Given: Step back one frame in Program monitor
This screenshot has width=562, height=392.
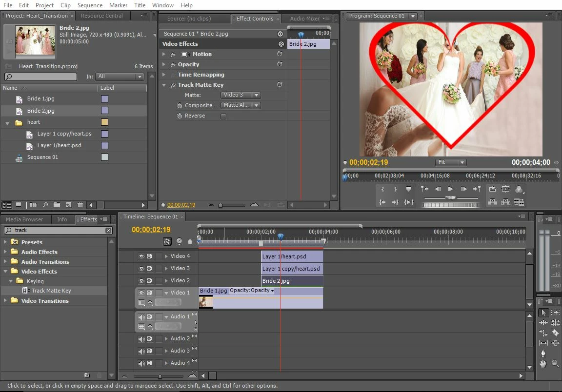Looking at the screenshot, I should pyautogui.click(x=438, y=189).
